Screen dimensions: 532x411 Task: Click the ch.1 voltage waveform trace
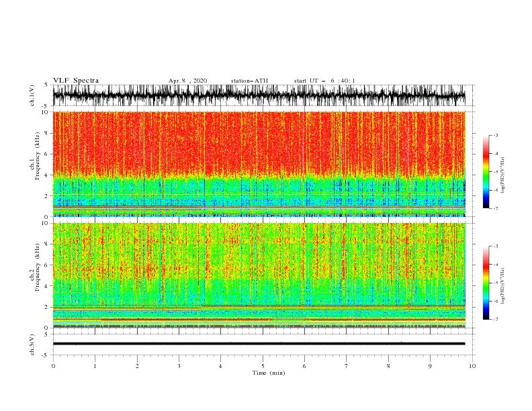[259, 95]
